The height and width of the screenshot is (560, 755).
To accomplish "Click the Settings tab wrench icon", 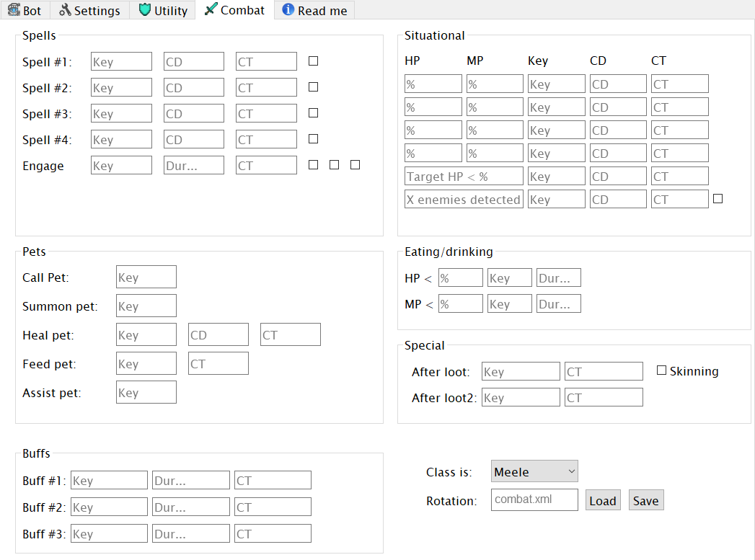I will point(65,9).
